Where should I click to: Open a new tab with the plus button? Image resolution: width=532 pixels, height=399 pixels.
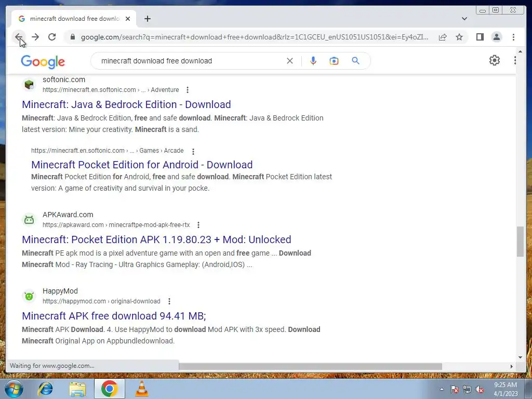coord(147,19)
